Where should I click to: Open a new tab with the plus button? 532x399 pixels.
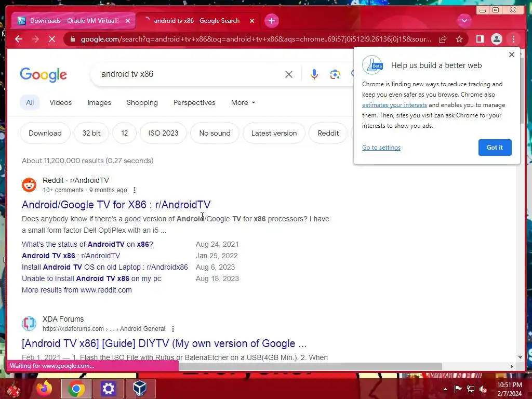tap(271, 21)
